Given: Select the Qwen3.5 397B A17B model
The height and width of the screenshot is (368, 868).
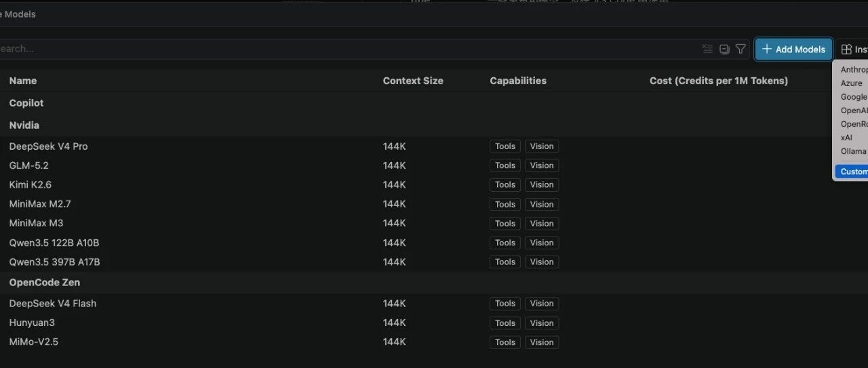Looking at the screenshot, I should (434, 262).
